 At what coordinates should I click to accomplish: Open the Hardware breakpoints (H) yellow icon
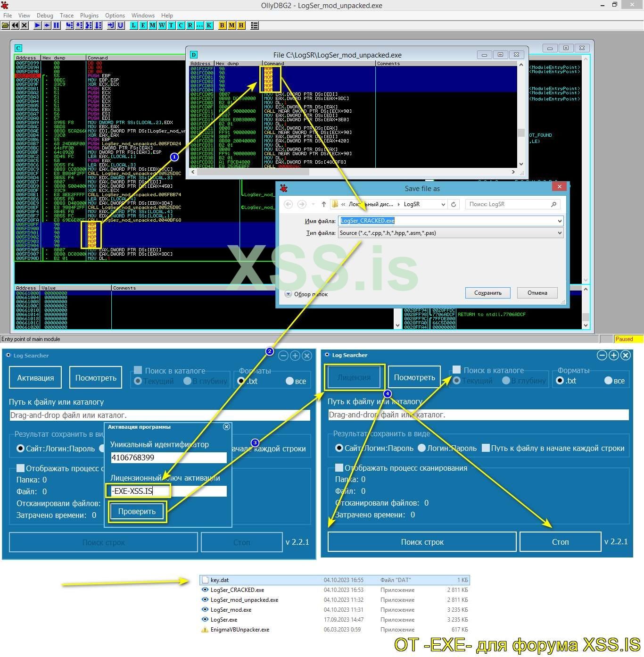click(x=241, y=25)
